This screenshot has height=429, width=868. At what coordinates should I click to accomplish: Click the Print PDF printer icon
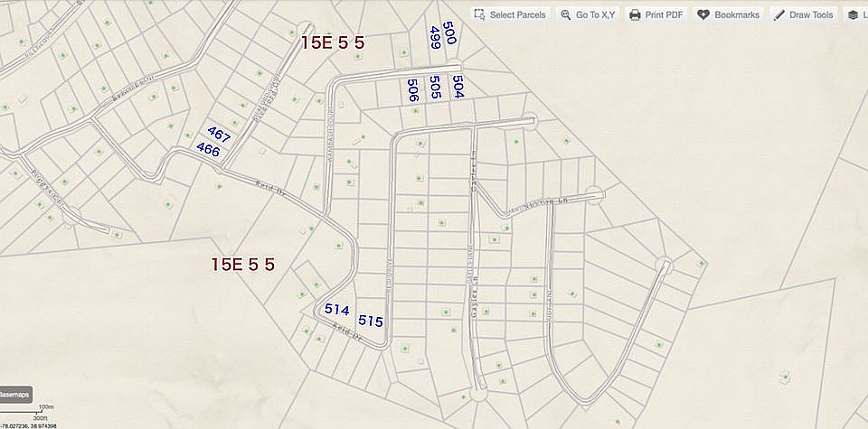pos(635,15)
